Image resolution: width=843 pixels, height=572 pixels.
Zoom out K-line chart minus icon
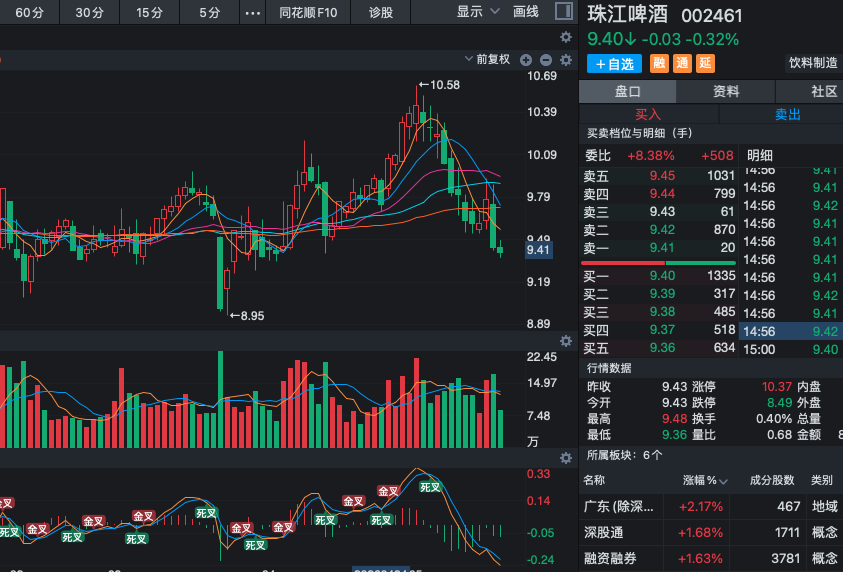click(x=546, y=60)
